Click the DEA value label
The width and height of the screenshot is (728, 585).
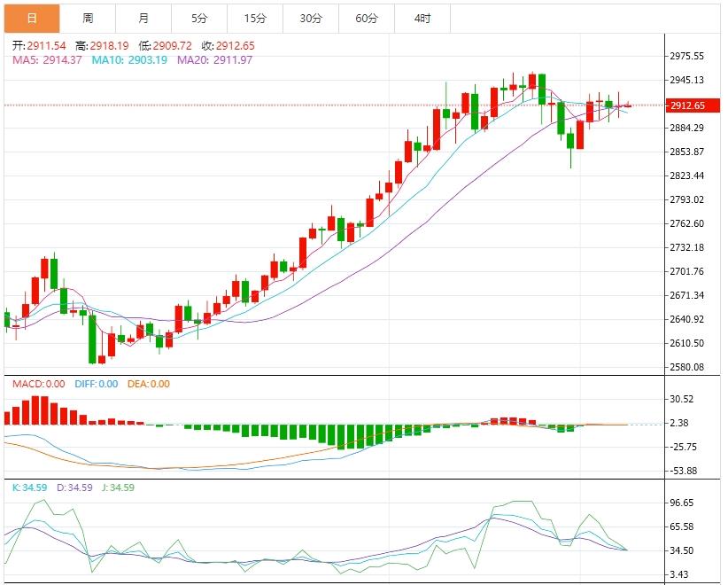[x=149, y=384]
